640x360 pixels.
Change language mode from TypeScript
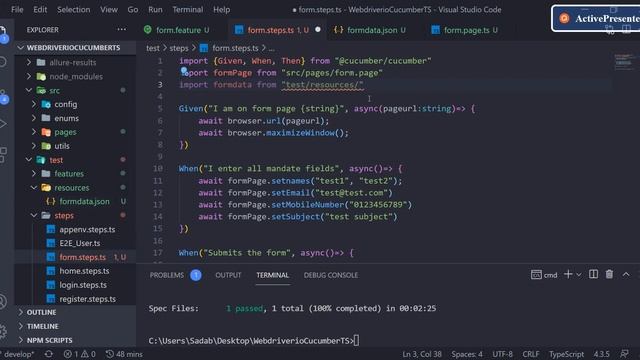(x=566, y=354)
